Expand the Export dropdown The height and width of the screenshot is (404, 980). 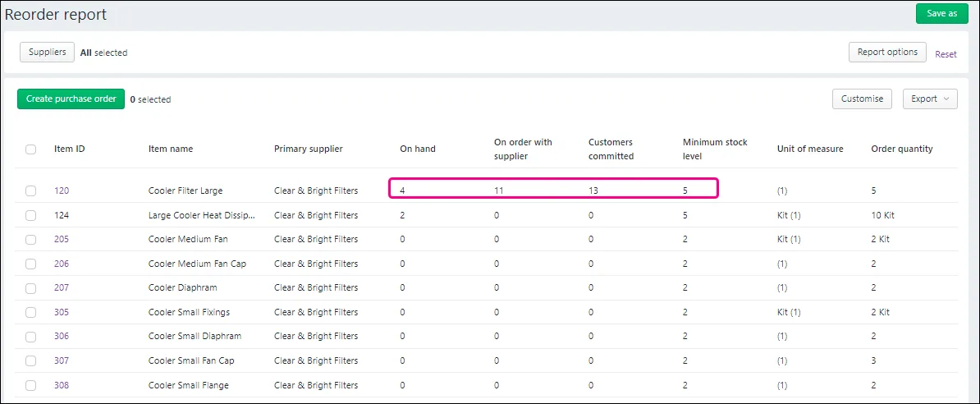coord(930,99)
